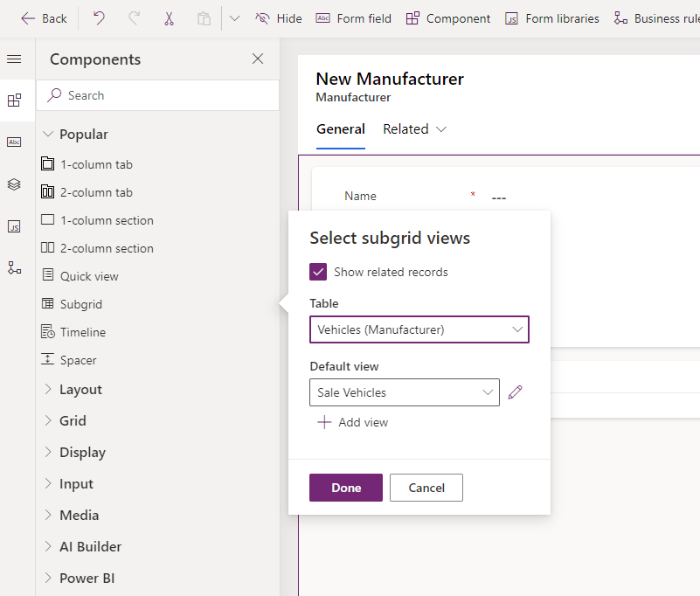
Task: Open Business rules icon in left rail
Action: coord(14,268)
